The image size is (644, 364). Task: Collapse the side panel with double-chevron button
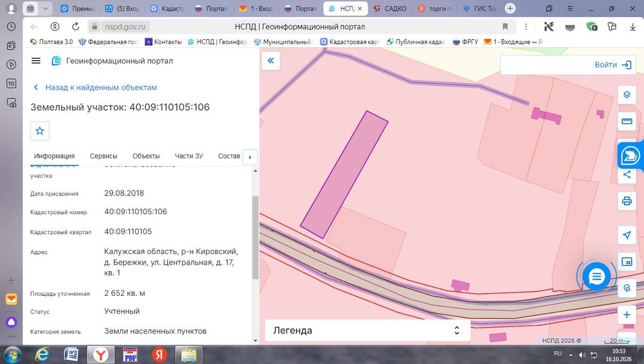270,61
